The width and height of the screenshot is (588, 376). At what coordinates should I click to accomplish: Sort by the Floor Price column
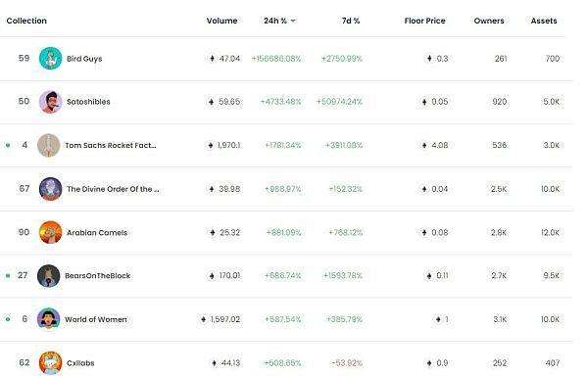(424, 21)
